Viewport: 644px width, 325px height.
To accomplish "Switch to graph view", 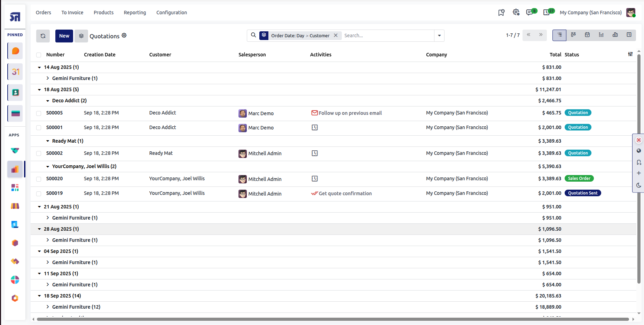I will point(615,35).
